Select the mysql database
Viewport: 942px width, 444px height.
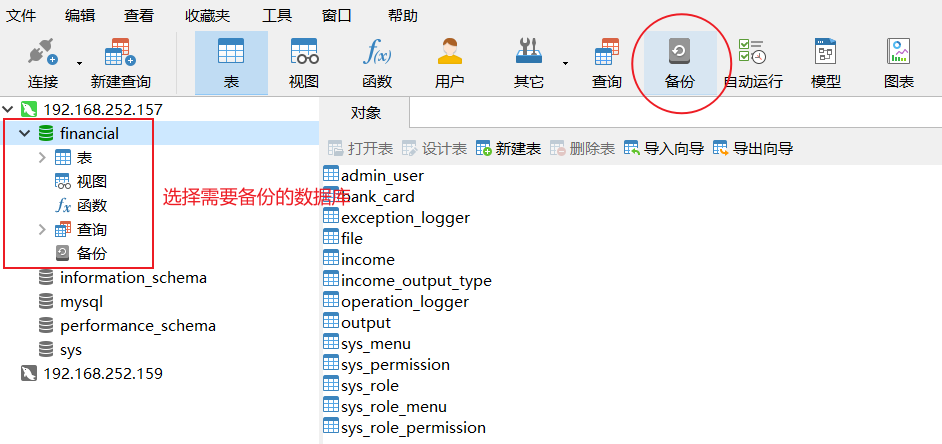81,302
